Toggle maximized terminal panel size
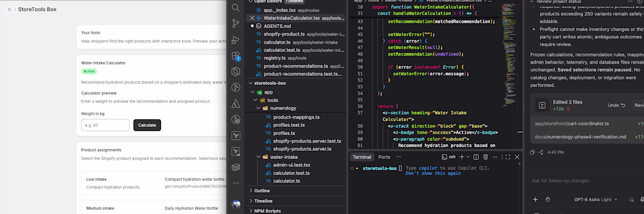 (x=508, y=157)
